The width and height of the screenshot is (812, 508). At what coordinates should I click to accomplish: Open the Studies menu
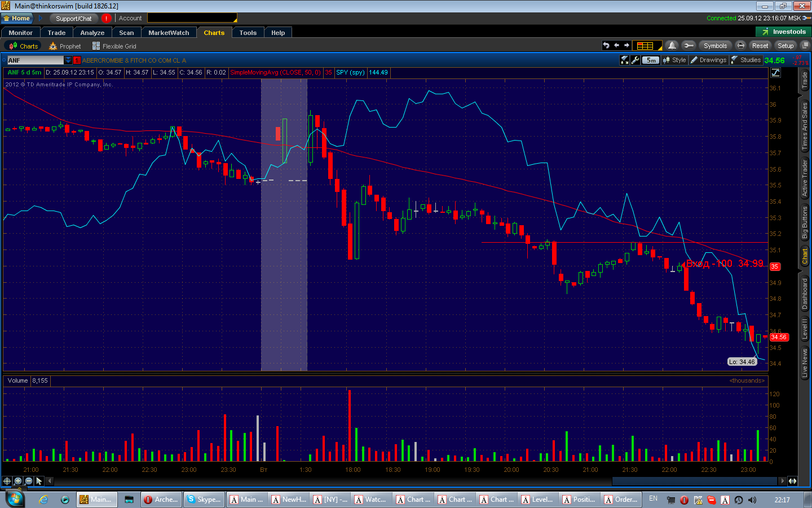coord(746,60)
